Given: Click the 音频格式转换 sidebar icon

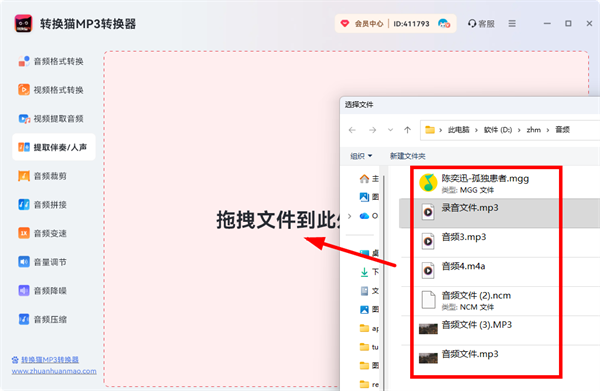Looking at the screenshot, I should 24,61.
